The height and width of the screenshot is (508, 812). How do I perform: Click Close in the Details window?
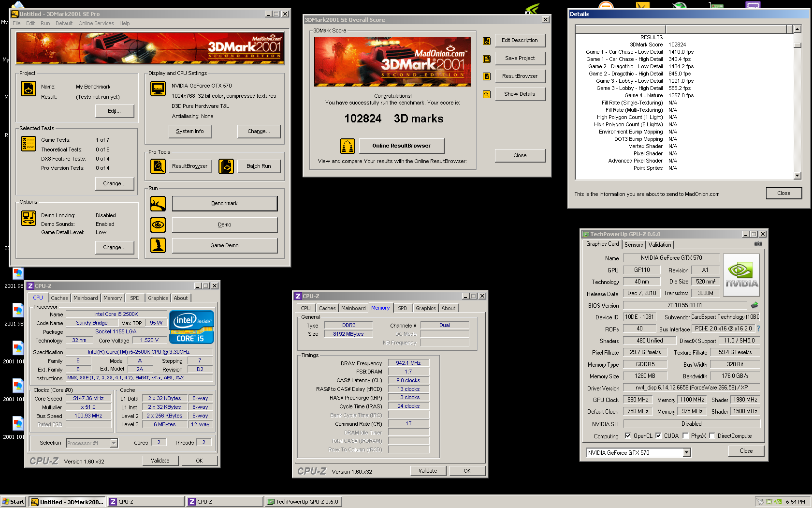coord(784,193)
